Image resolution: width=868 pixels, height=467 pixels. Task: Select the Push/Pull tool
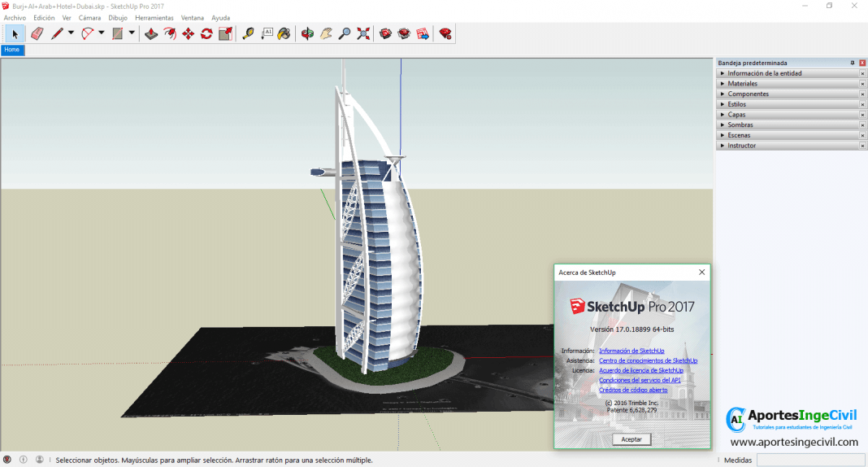pos(151,34)
